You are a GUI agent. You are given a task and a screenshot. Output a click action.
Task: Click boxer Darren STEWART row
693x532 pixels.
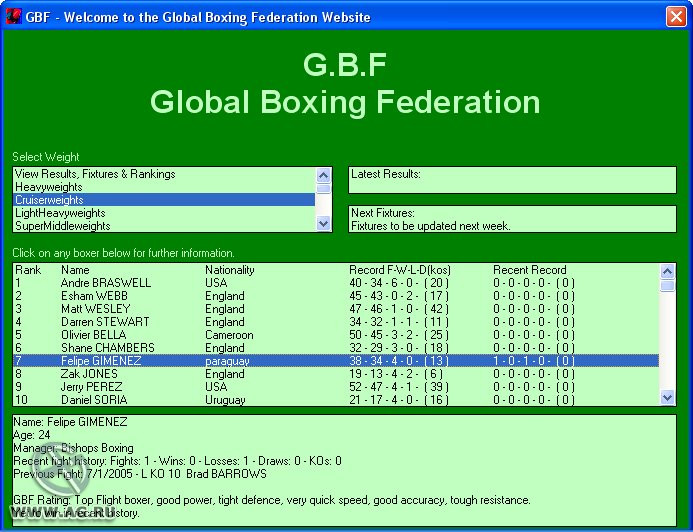pyautogui.click(x=336, y=322)
